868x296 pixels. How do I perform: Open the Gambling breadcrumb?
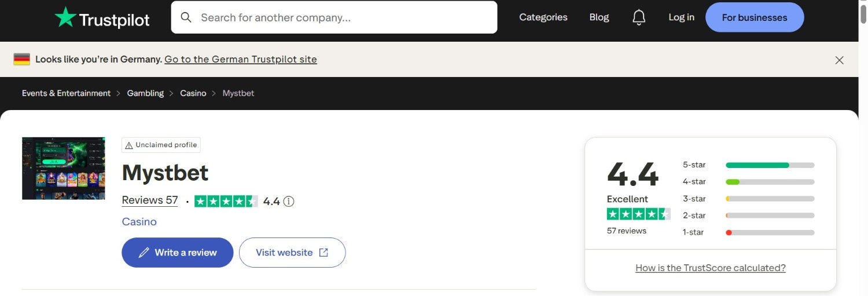(x=145, y=93)
